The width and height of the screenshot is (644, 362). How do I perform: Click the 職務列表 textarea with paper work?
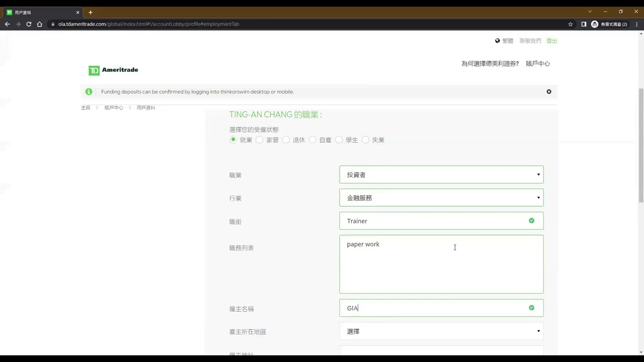441,264
